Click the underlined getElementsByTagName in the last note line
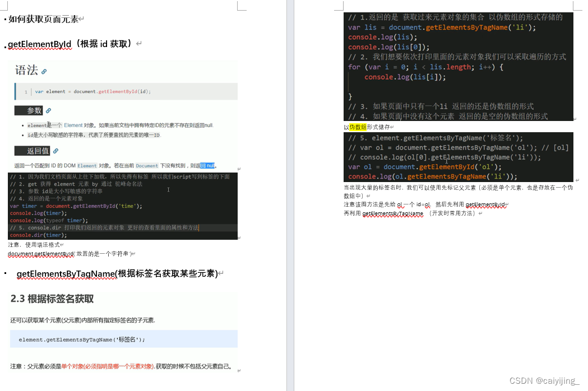The image size is (588, 391). 392,212
